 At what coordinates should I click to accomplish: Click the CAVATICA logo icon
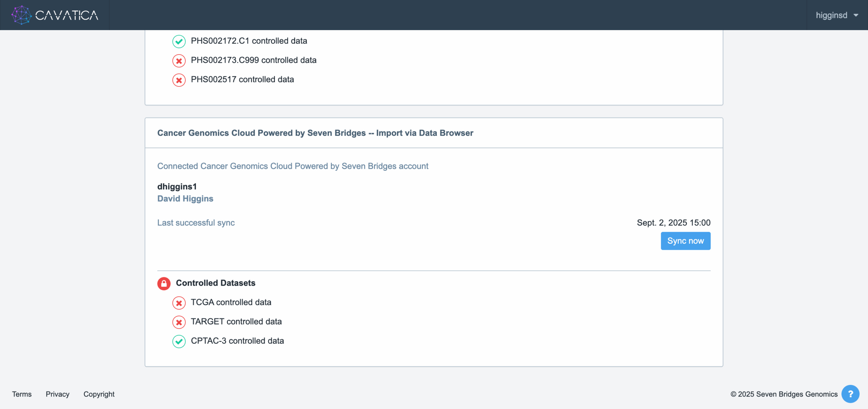coord(21,15)
